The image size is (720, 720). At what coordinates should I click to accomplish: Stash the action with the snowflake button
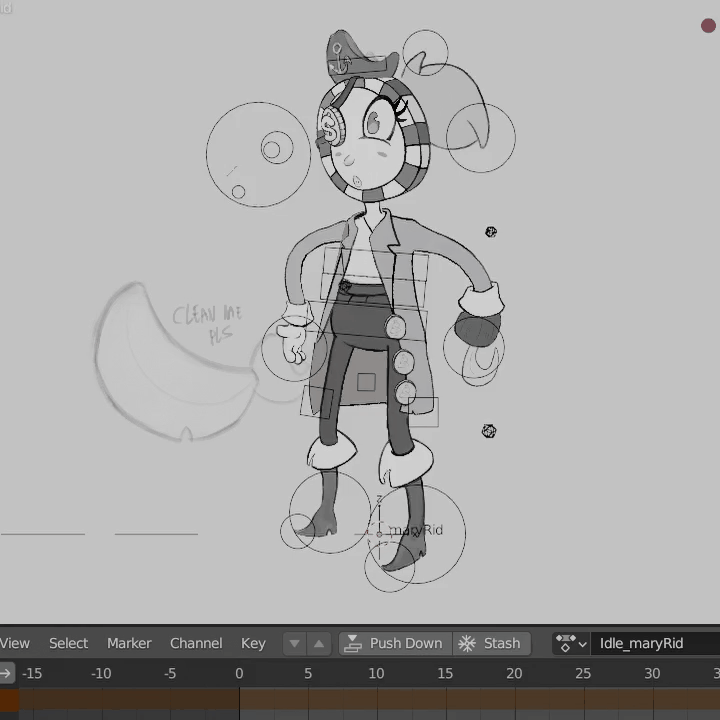pos(491,643)
